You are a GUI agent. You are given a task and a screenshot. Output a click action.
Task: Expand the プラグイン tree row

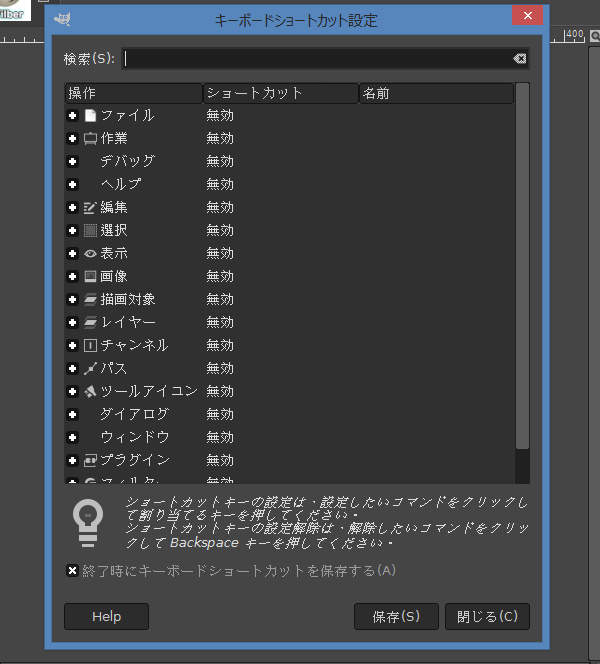72,460
